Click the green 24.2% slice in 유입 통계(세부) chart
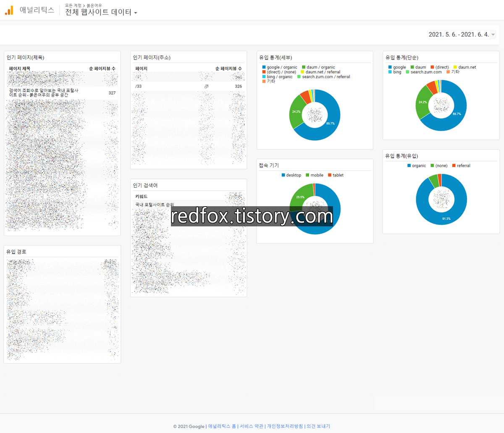 coord(296,112)
